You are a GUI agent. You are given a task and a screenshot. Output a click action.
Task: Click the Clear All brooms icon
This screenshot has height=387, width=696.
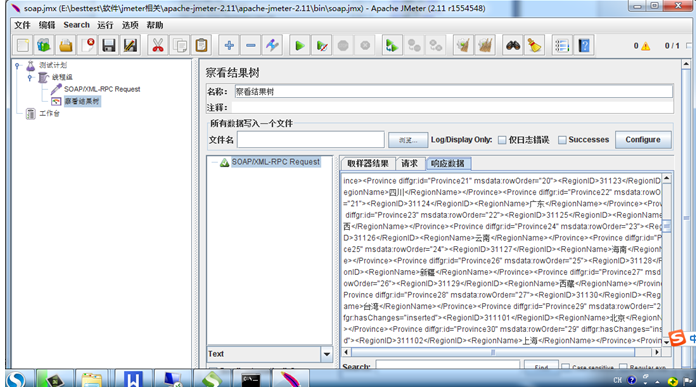coord(485,45)
